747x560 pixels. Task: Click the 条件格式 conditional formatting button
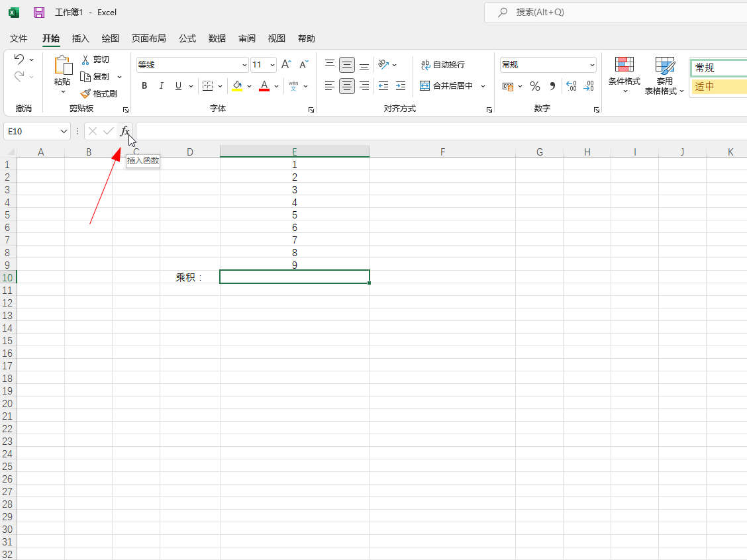tap(624, 74)
